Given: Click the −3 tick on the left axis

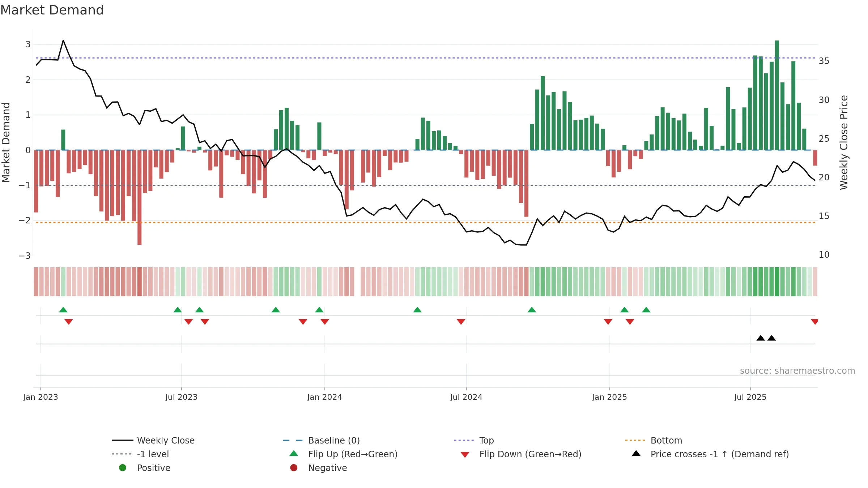Looking at the screenshot, I should [25, 256].
